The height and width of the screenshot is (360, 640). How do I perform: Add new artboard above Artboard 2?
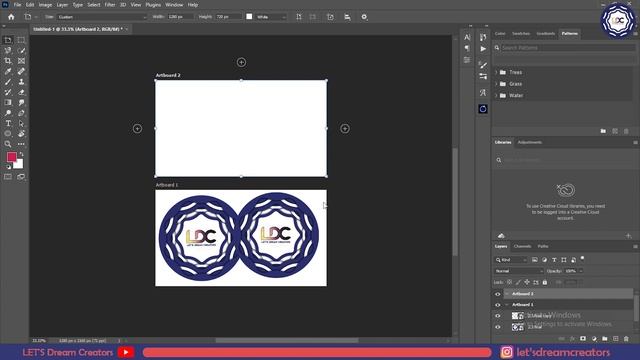tap(241, 62)
